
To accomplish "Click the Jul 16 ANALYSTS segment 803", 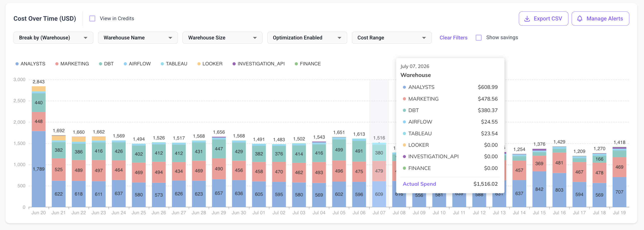I will click(x=559, y=190).
